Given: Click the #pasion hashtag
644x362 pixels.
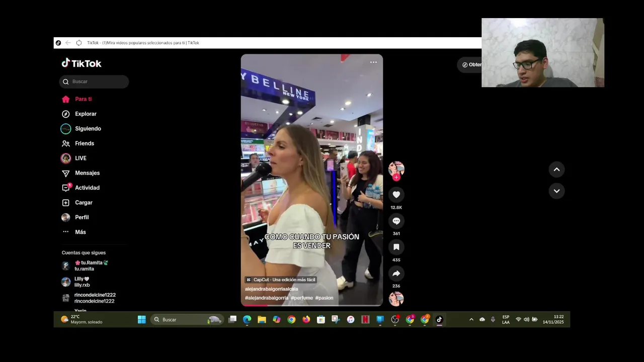Looking at the screenshot, I should [x=324, y=298].
